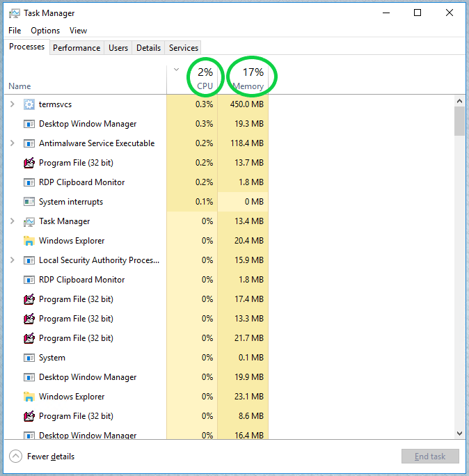Click icon of Desktop Window Manager using 19.3 MB

coord(29,124)
